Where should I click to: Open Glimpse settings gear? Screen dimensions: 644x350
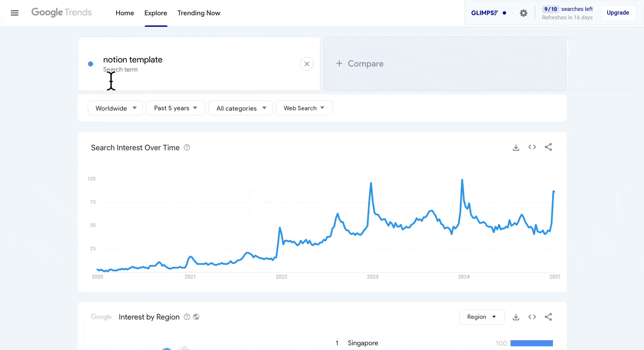(523, 13)
